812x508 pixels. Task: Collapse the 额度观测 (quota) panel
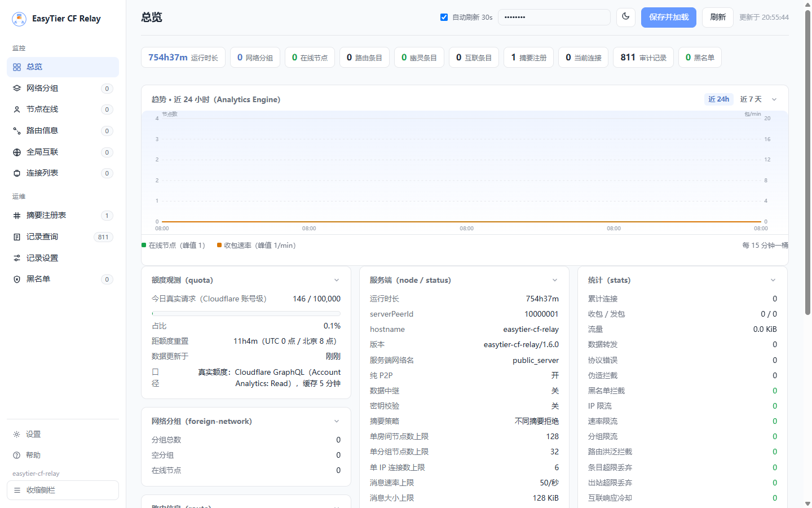[x=337, y=281]
